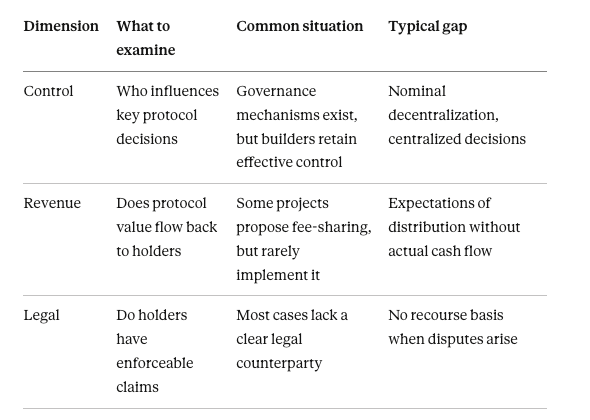Click 'No recourse basis when disputes arise'
Viewport: 590px width, 420px height.
point(453,327)
